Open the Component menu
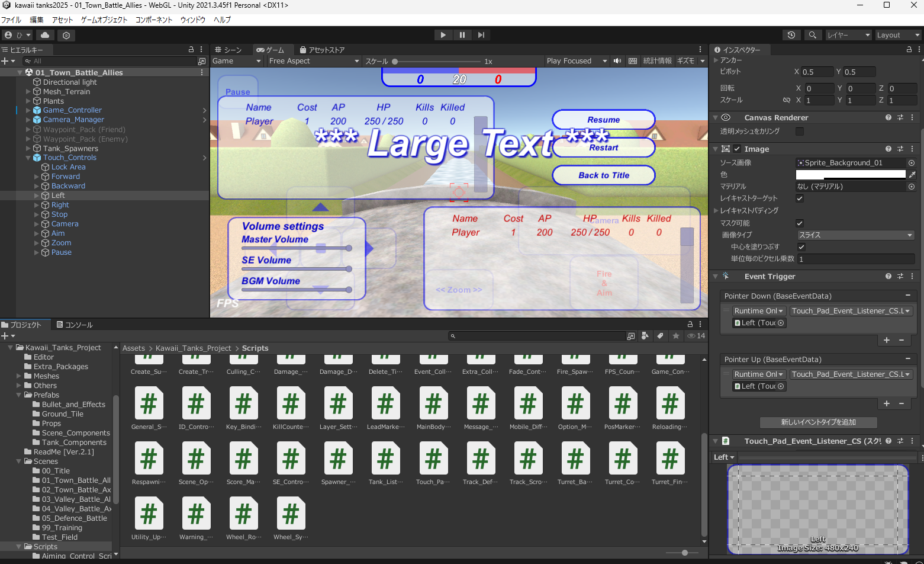Screen dimensions: 924x564 tap(154, 20)
